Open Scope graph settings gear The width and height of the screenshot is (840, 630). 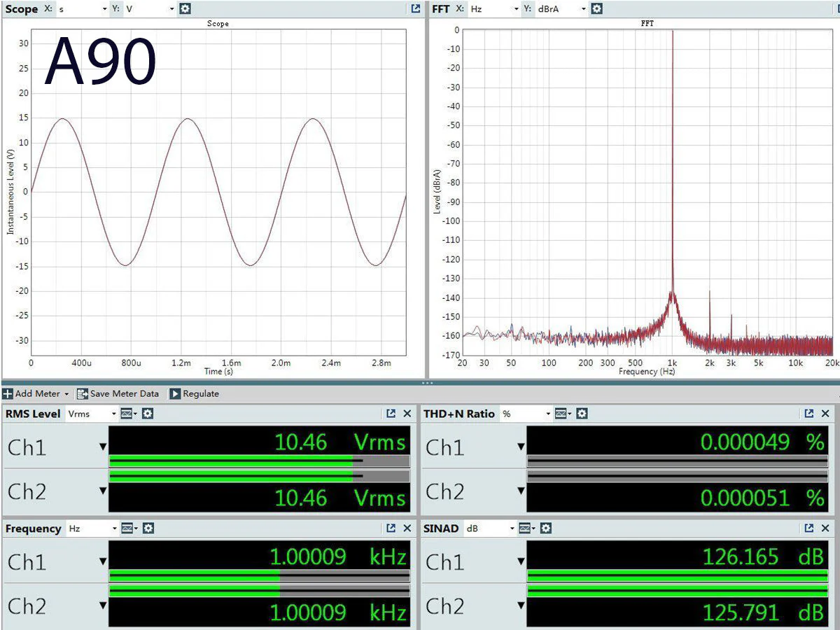[x=185, y=9]
